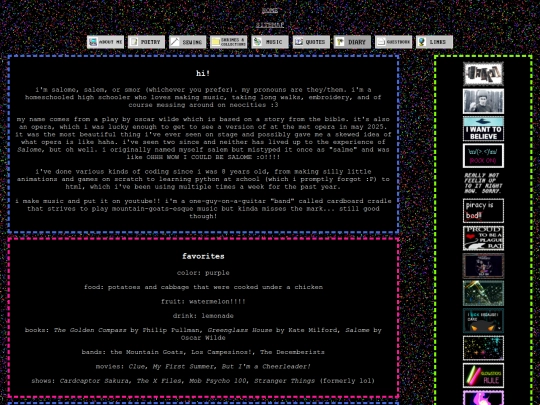Click the food favorites line about potatoes
540x405 pixels.
pyautogui.click(x=203, y=287)
